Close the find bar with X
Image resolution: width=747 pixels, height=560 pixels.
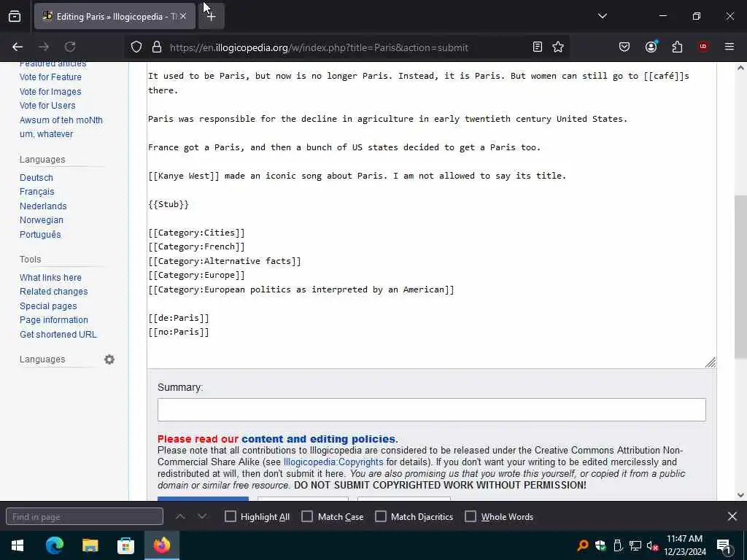pos(732,516)
